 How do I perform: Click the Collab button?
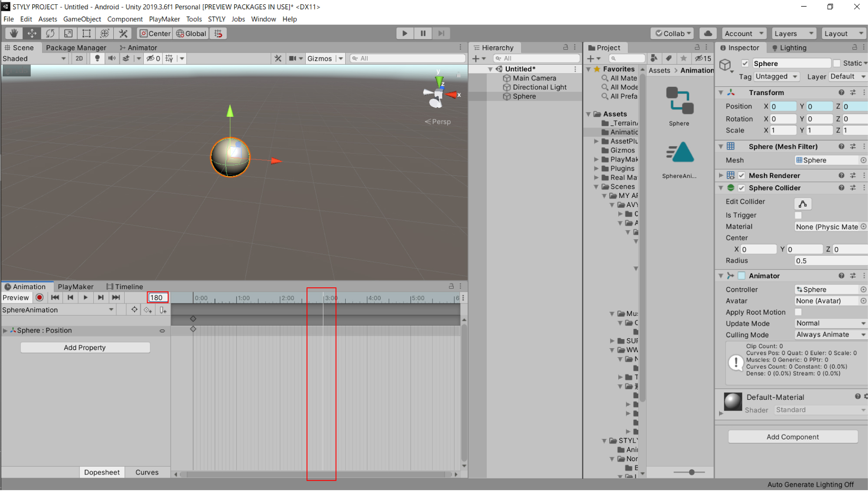coord(672,33)
